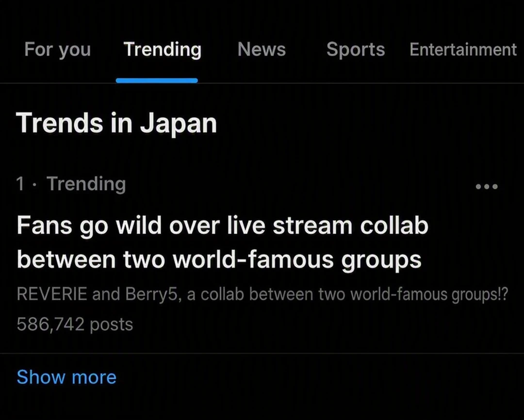This screenshot has width=524, height=420.
Task: Click the 'between two world-famous groups' headline line
Action: pyautogui.click(x=219, y=259)
